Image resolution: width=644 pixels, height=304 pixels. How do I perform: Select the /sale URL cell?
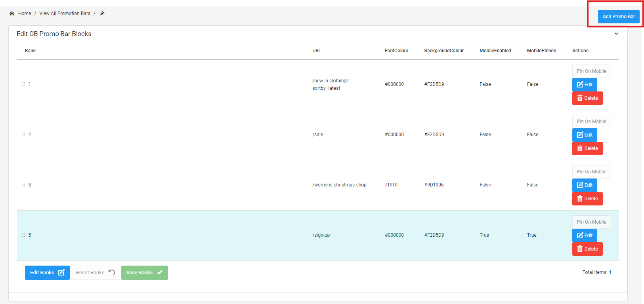coord(318,135)
